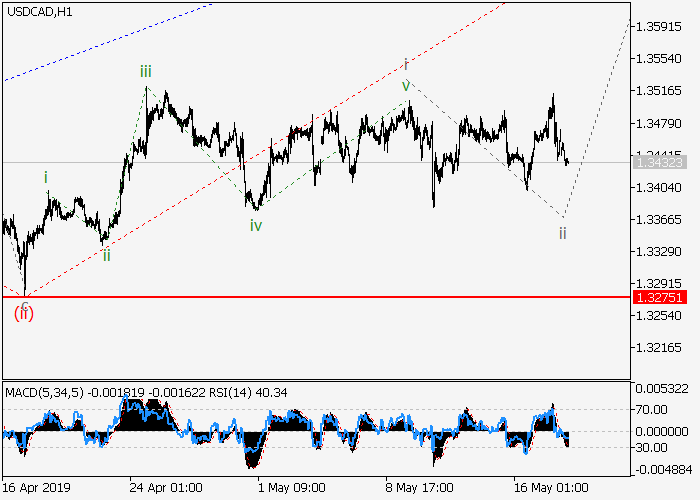Click the USDCAD,H1 chart title

click(x=37, y=10)
